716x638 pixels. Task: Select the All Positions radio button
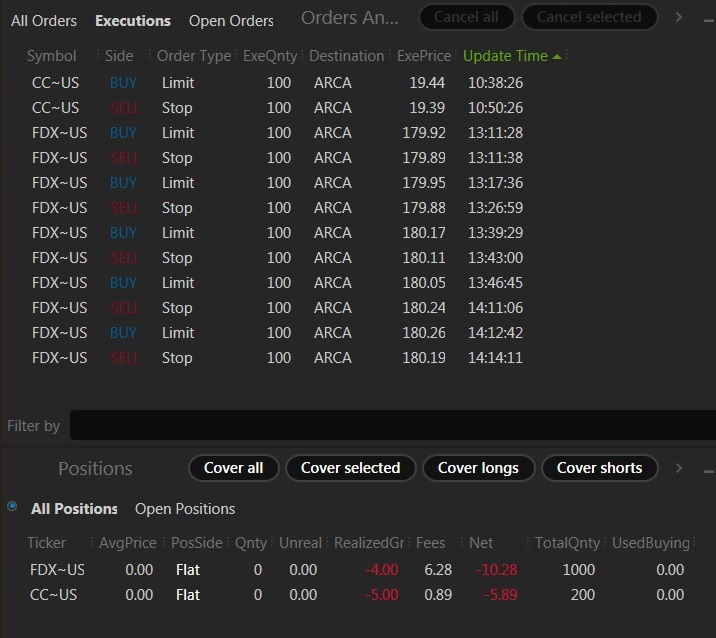coord(12,506)
